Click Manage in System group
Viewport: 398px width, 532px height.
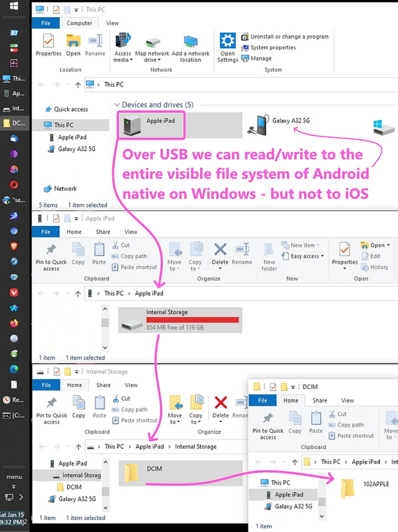(256, 59)
